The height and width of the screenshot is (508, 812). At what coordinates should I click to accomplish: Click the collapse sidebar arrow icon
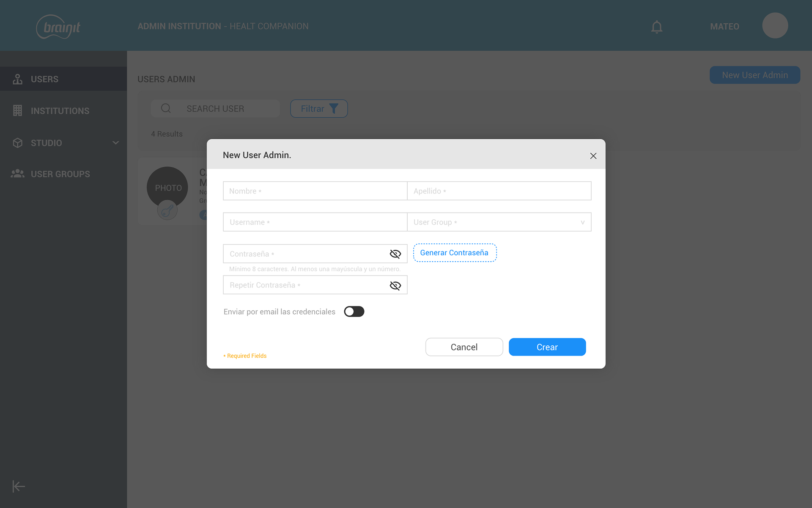pyautogui.click(x=18, y=486)
